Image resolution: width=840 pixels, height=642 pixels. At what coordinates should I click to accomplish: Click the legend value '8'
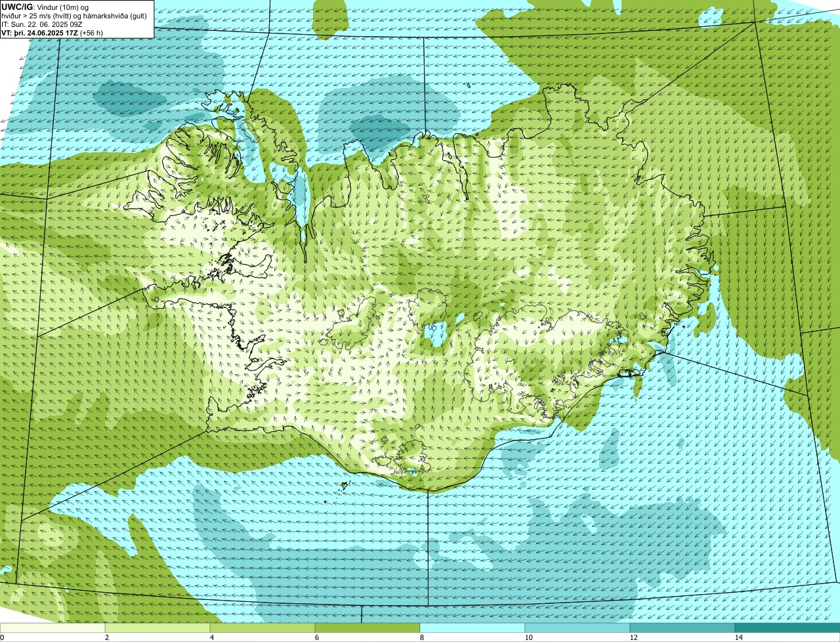(421, 637)
